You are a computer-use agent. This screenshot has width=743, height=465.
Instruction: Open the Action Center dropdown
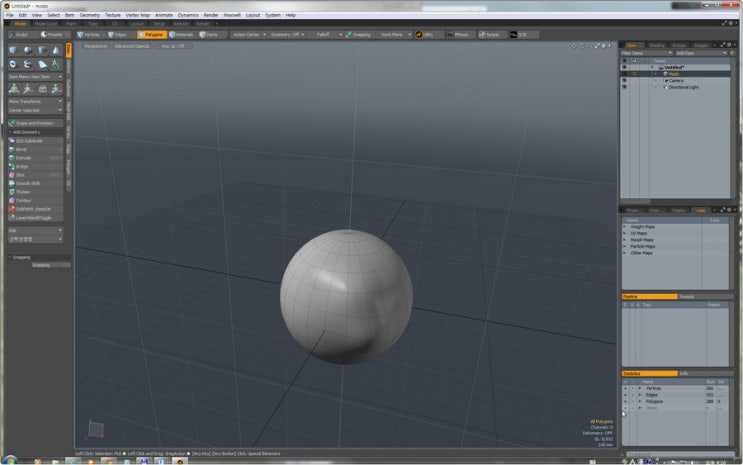point(249,35)
